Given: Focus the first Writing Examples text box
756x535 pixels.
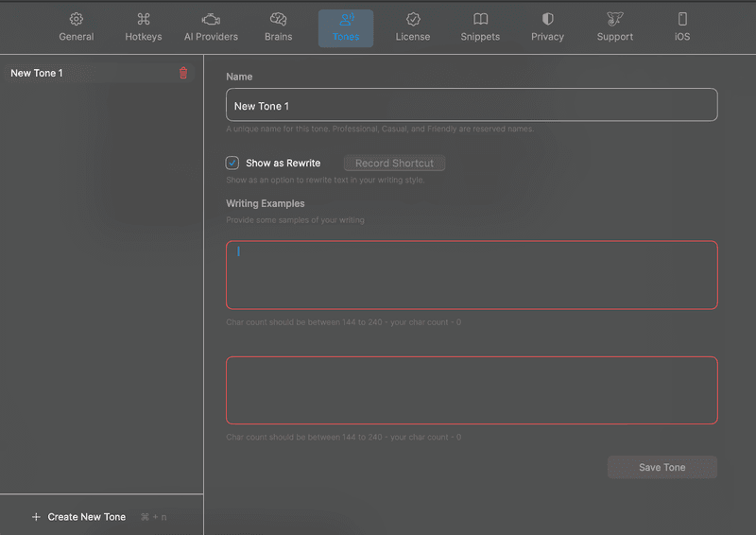Looking at the screenshot, I should 472,275.
